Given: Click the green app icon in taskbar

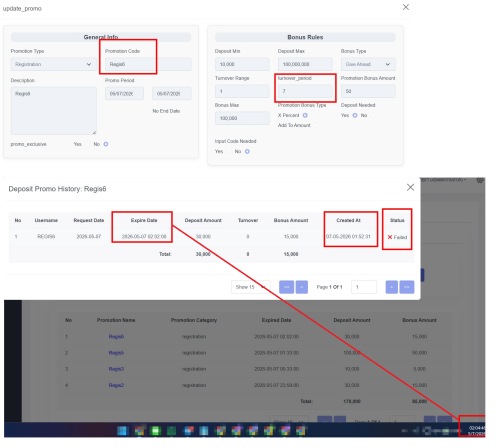Looking at the screenshot, I should click(155, 431).
